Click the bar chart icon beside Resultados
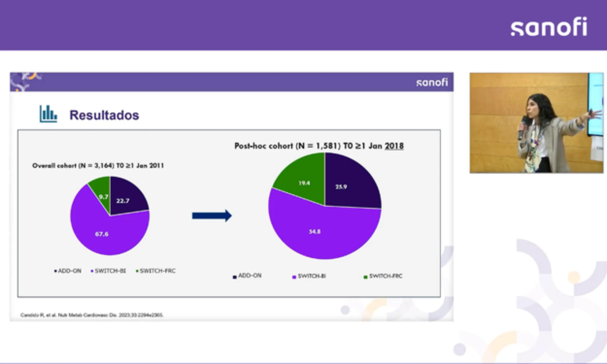Viewport: 607px width, 364px height. click(48, 114)
